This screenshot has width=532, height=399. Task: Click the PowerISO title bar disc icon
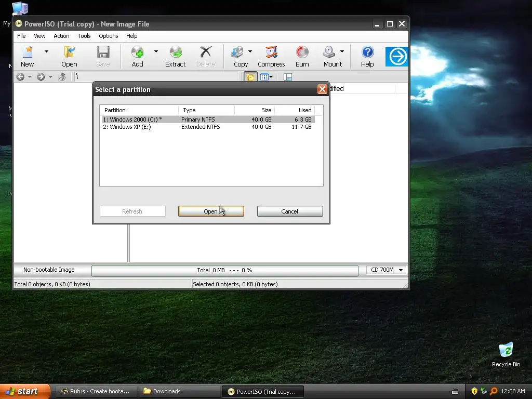coord(19,24)
